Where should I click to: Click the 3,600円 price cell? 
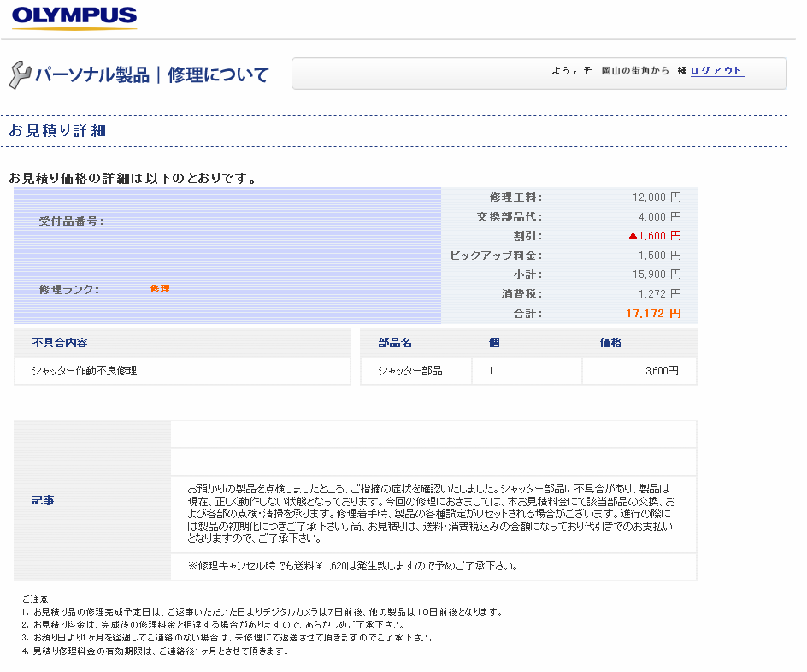point(662,371)
